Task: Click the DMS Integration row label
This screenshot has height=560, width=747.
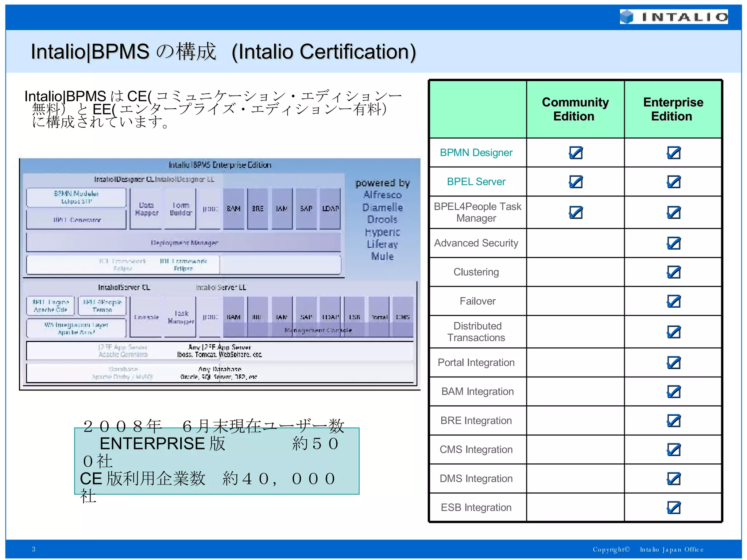Action: coord(476,478)
